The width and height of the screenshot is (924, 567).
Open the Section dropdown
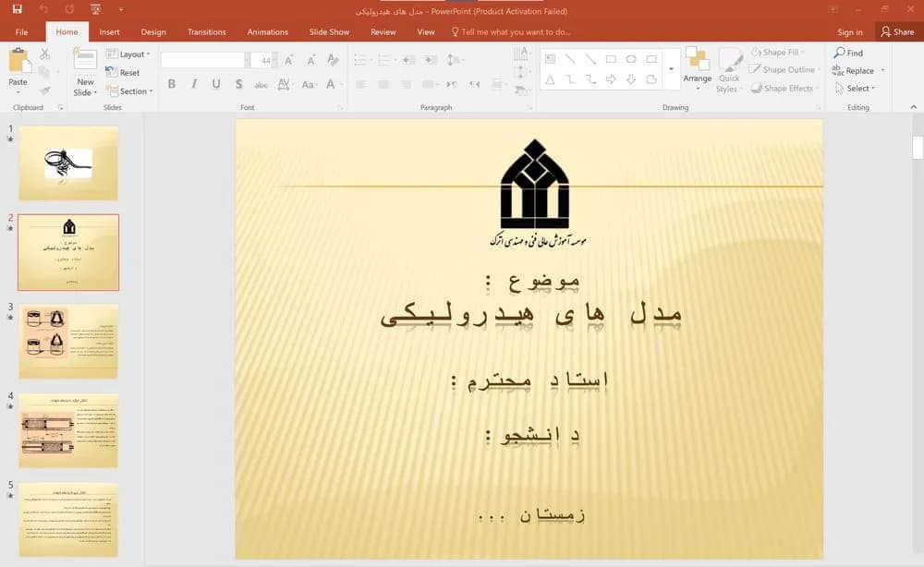point(129,91)
